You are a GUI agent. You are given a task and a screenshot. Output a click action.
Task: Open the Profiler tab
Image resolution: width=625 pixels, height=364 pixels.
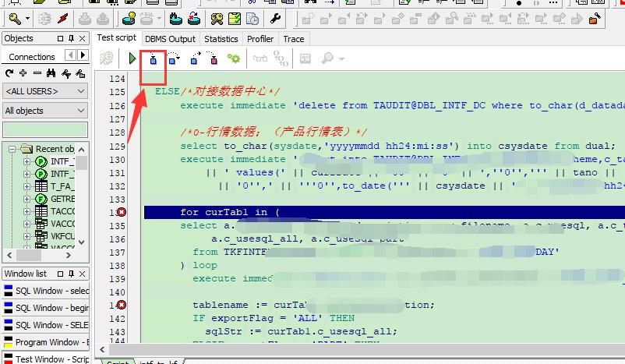(x=260, y=39)
